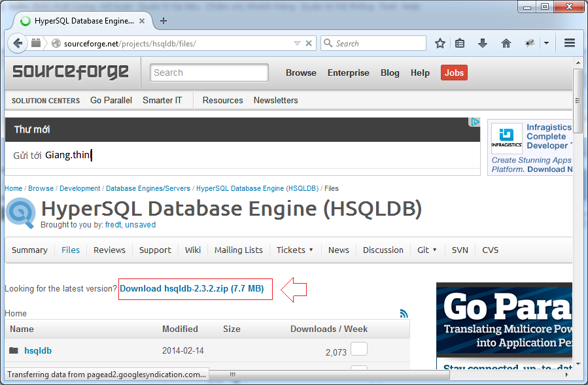Switch to the Files tab
The height and width of the screenshot is (385, 588).
tap(71, 250)
